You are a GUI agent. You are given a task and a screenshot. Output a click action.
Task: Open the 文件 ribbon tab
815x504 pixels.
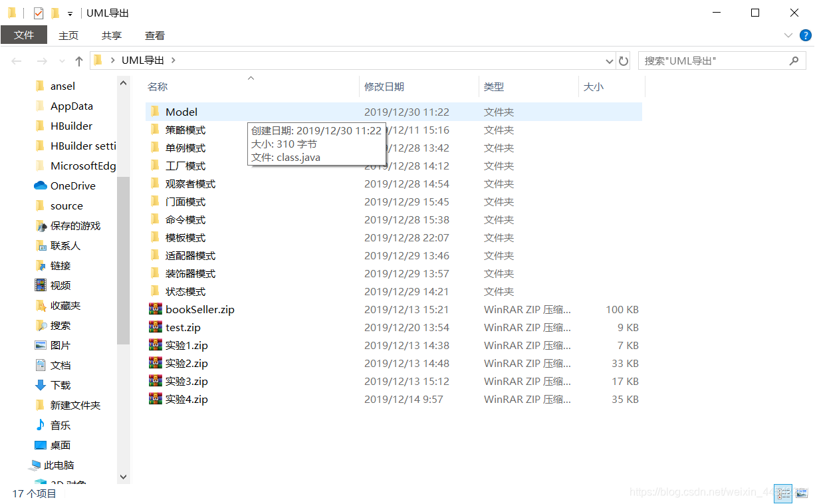pos(24,35)
